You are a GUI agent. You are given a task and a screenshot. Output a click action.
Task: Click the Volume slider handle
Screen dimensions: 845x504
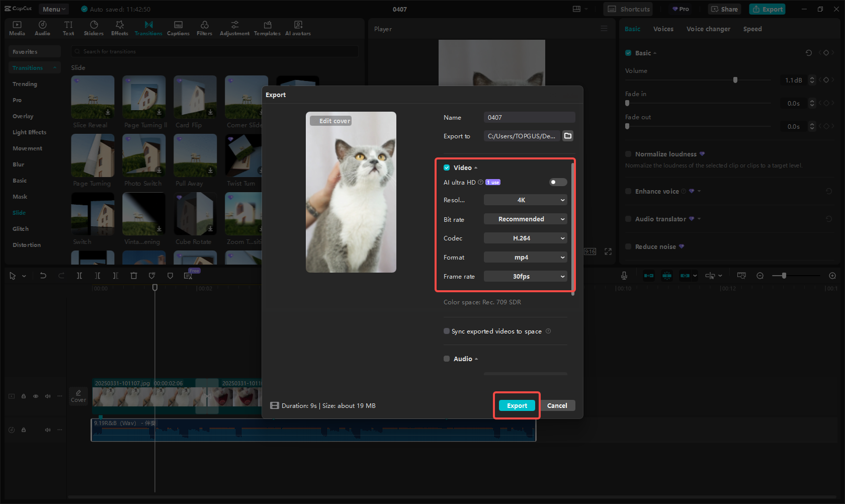[x=735, y=80]
